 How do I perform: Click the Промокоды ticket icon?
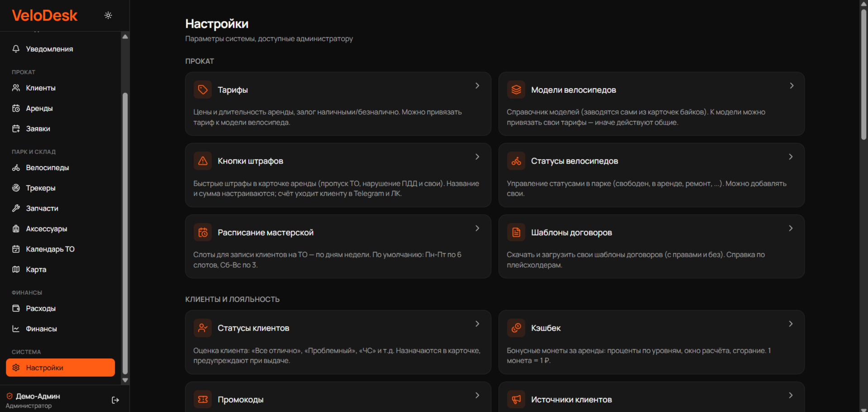coord(203,399)
